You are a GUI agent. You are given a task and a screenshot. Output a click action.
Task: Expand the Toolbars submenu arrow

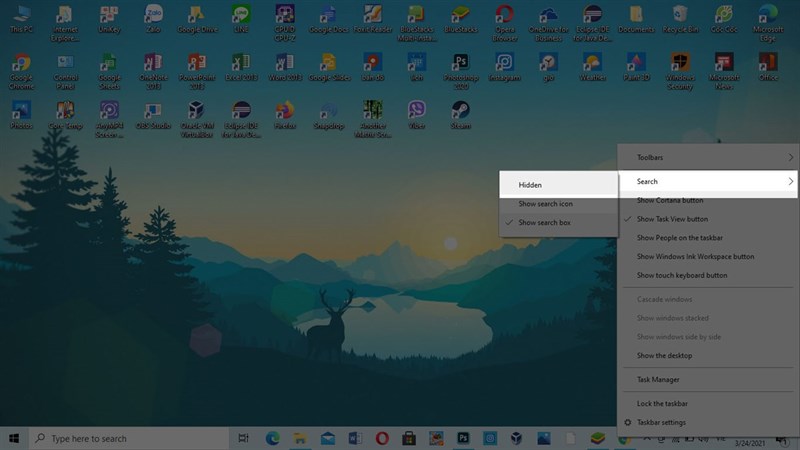click(x=790, y=158)
